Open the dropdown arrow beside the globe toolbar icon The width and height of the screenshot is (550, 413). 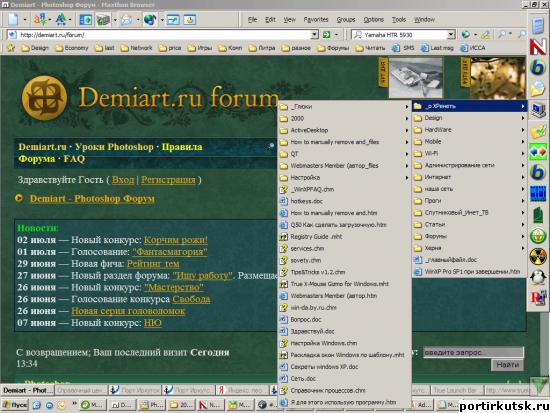162,20
